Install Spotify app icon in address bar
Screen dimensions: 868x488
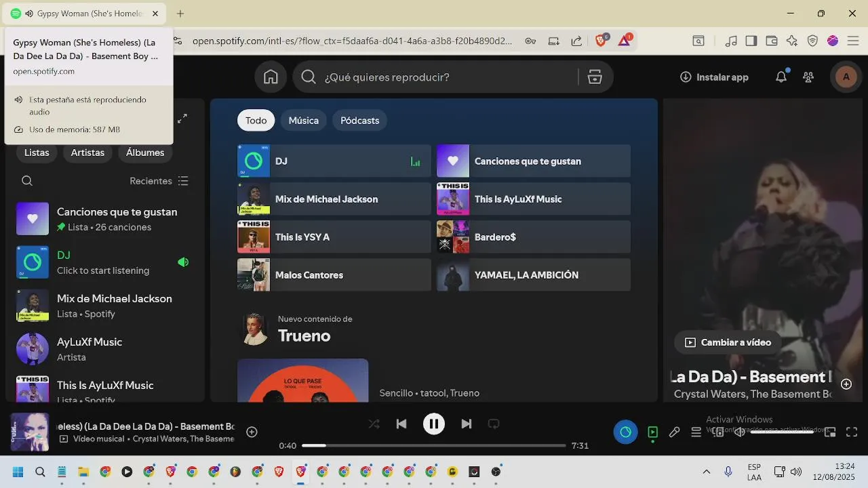553,41
